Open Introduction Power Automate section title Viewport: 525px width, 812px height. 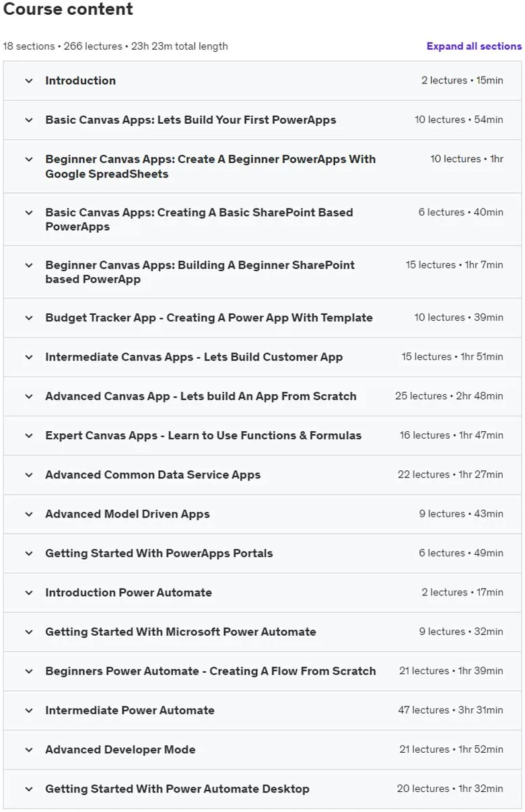pyautogui.click(x=129, y=593)
